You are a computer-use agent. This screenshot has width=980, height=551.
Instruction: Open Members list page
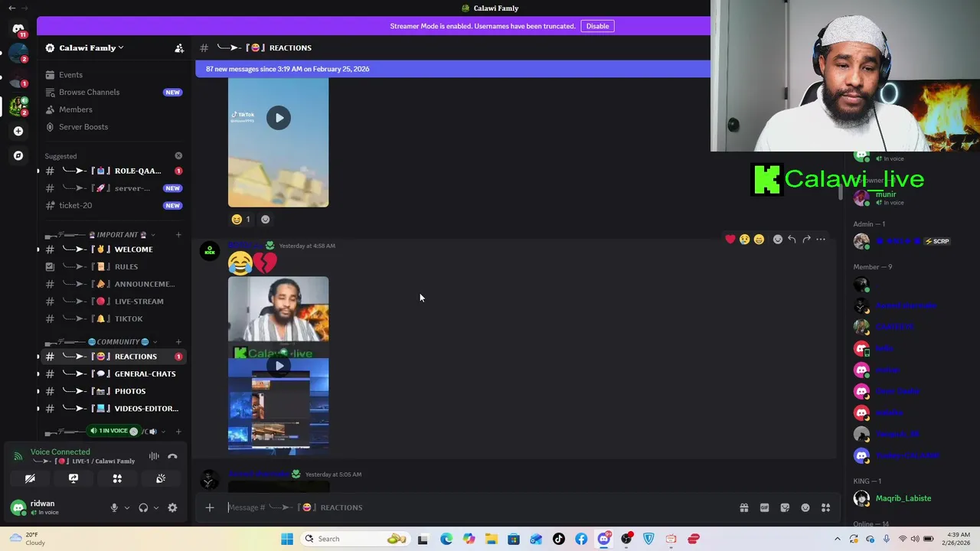(x=115, y=109)
